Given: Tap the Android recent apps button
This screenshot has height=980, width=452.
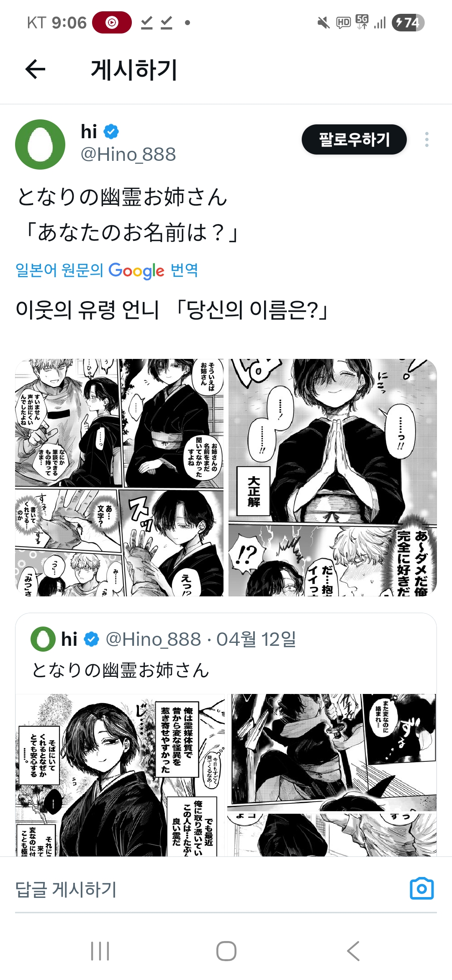Looking at the screenshot, I should coord(100,951).
